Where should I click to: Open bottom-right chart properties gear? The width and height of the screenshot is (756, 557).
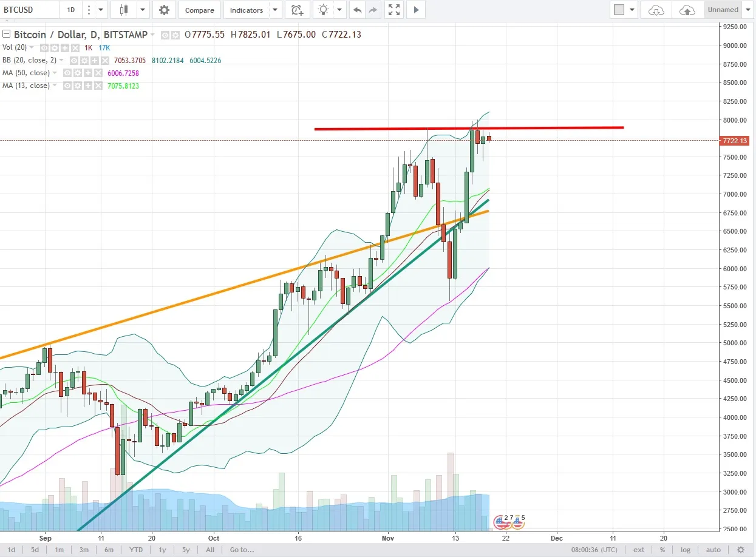pyautogui.click(x=740, y=550)
